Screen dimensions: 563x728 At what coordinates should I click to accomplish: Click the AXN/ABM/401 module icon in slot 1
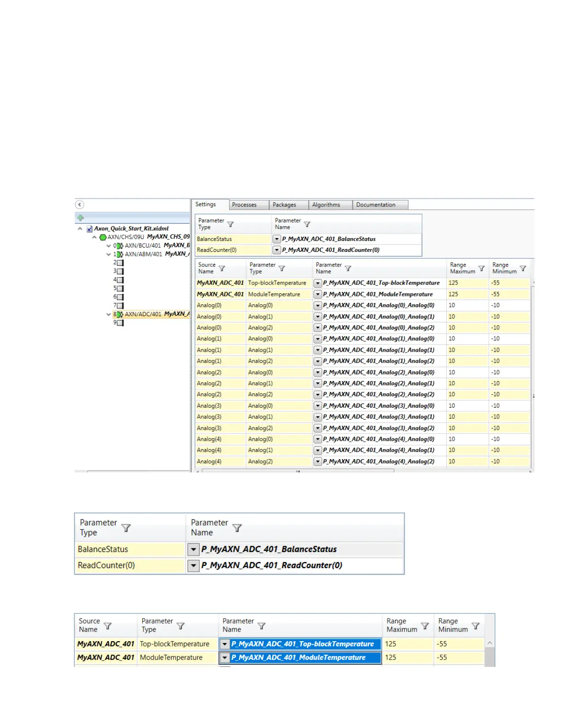coord(120,254)
